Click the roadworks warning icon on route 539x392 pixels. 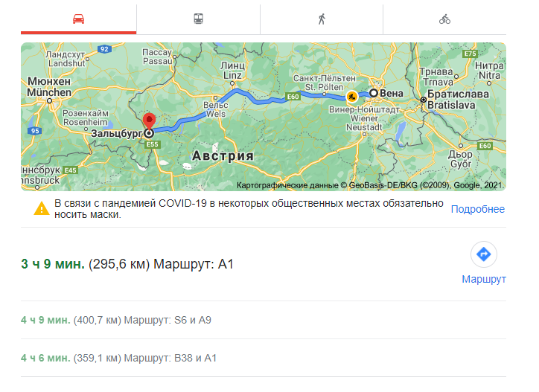(x=351, y=96)
